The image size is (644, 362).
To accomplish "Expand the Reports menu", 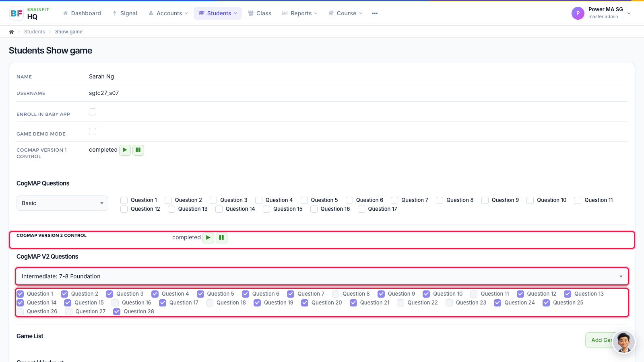I will point(300,13).
